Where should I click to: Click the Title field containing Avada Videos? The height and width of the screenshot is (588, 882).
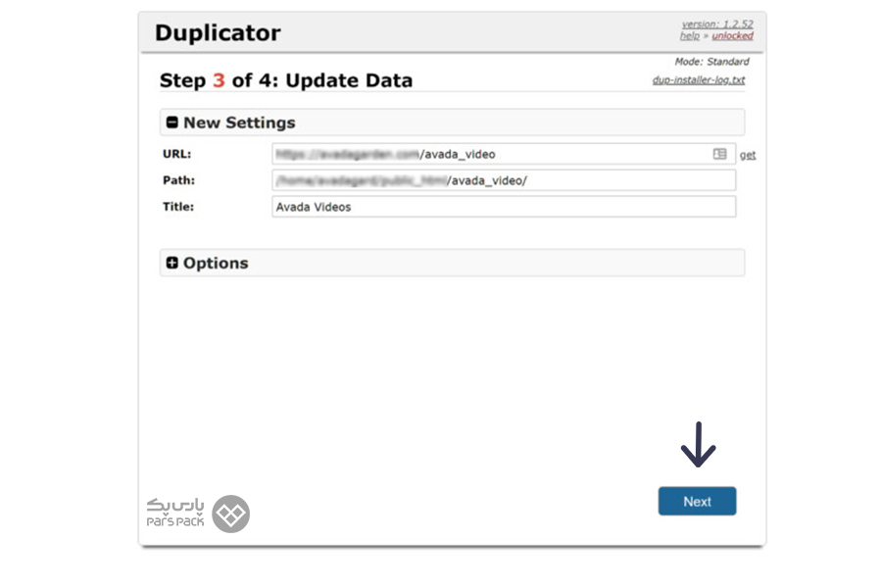pos(504,207)
